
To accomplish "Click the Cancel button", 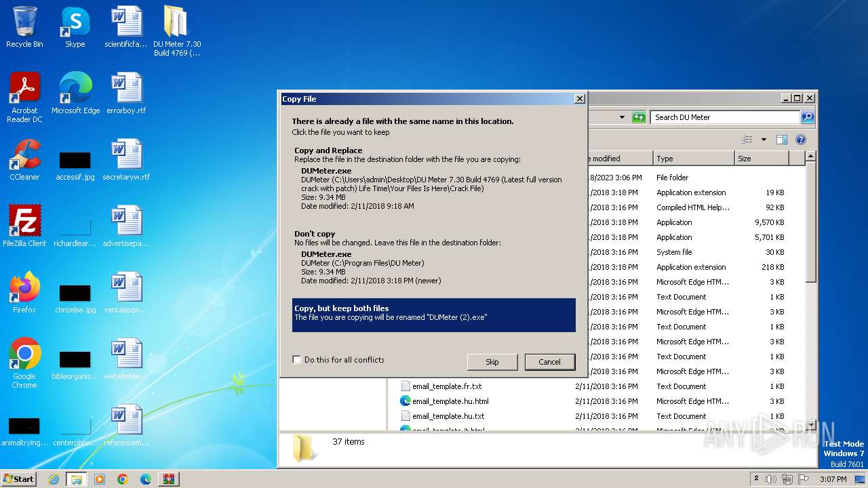I will (549, 362).
